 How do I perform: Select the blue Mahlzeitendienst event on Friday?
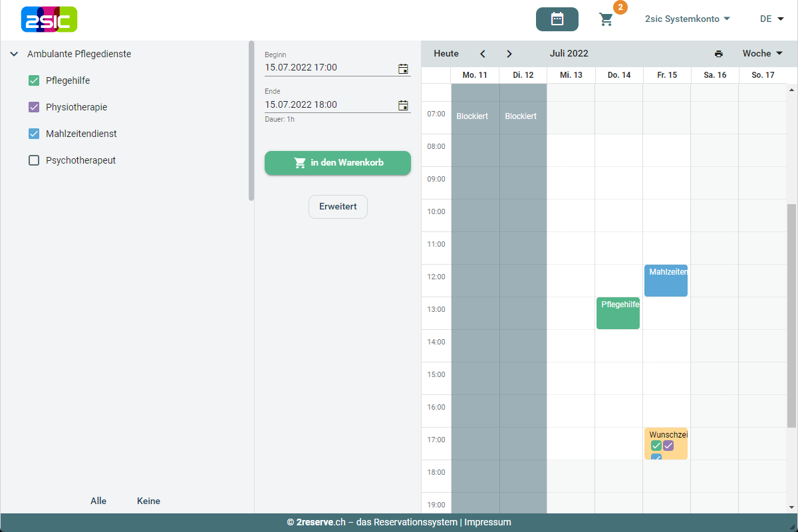coord(666,281)
